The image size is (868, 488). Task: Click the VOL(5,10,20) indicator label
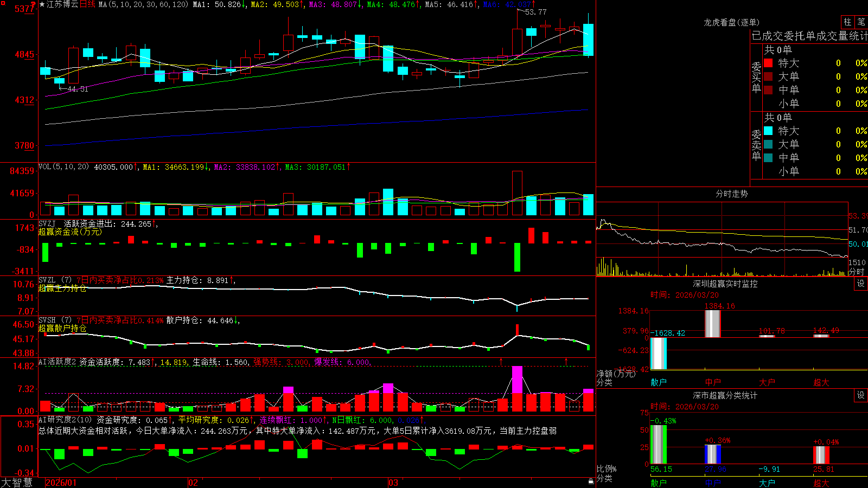(63, 167)
